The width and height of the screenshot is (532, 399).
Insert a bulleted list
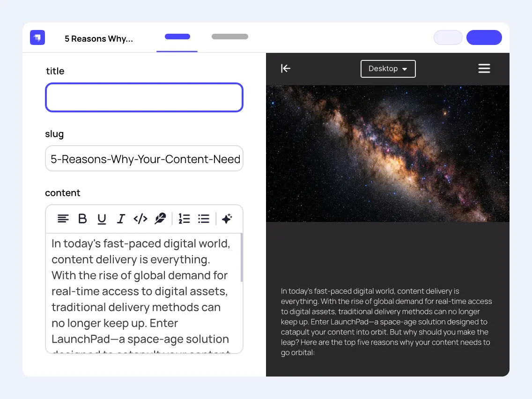[x=204, y=219]
